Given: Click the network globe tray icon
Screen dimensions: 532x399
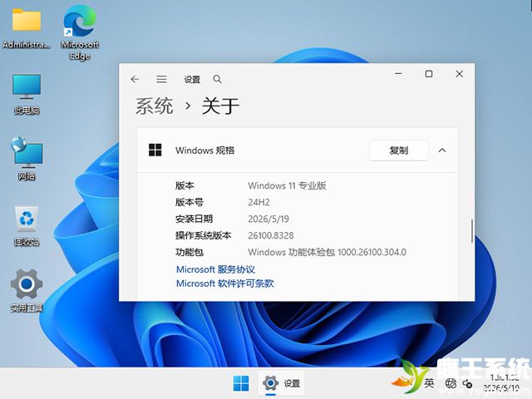Looking at the screenshot, I should click(451, 383).
